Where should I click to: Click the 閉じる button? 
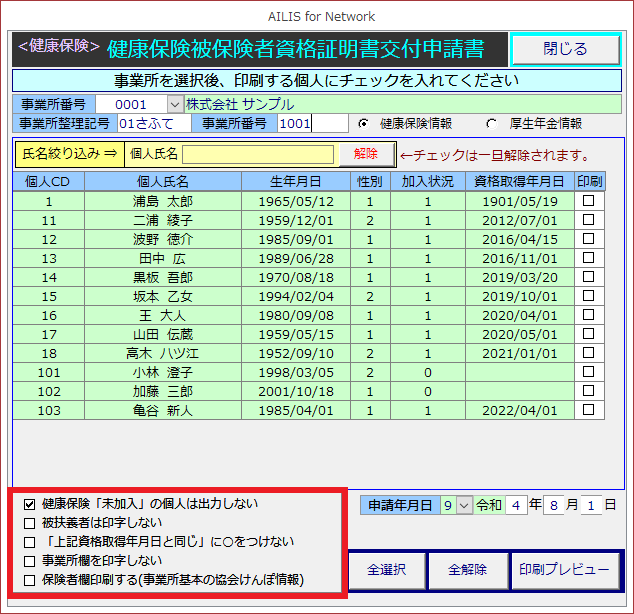[565, 49]
